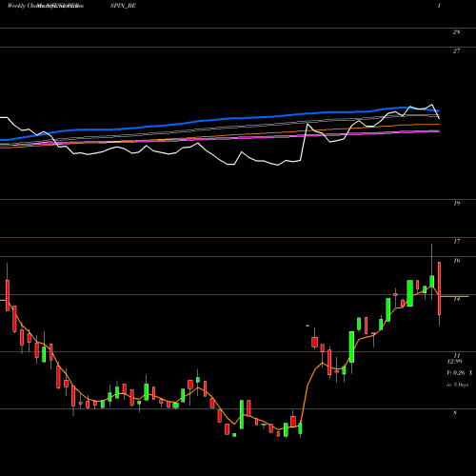Click the price axis label 14
The height and width of the screenshot is (476, 476).
pyautogui.click(x=456, y=299)
